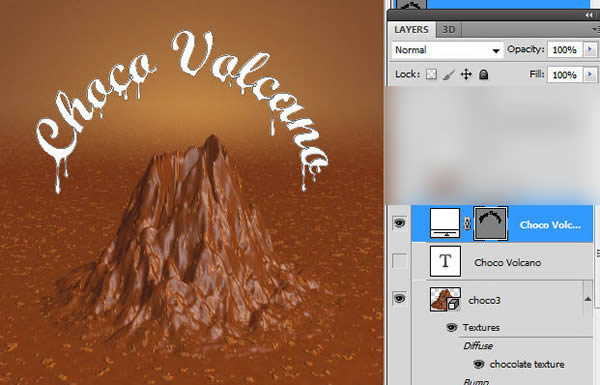Collapse the choco3 layer effects arrow
This screenshot has width=600, height=385.
(x=588, y=299)
